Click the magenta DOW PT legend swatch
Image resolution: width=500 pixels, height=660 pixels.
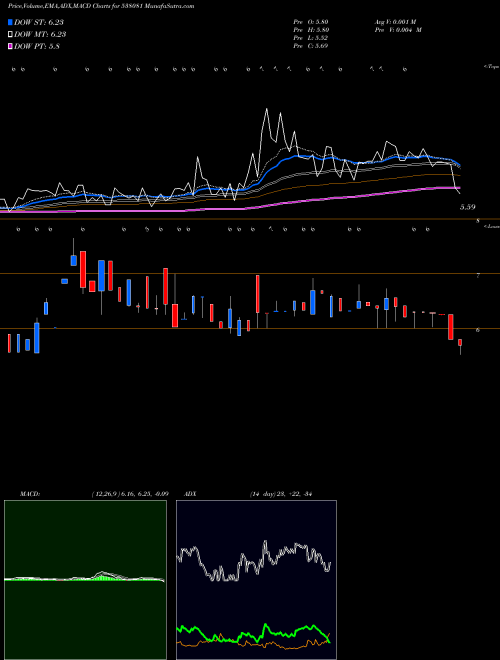tap(10, 46)
